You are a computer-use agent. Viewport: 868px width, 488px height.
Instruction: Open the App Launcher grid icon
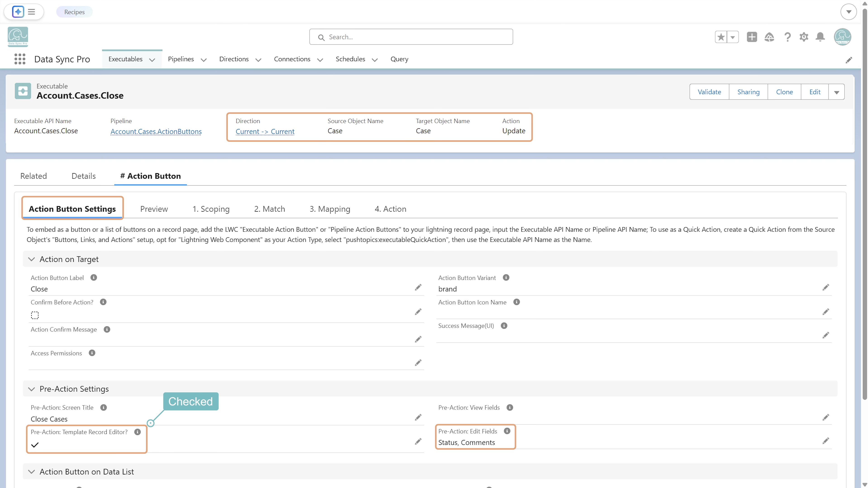click(x=20, y=59)
